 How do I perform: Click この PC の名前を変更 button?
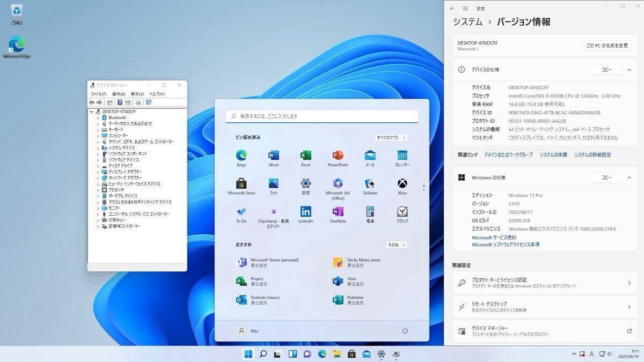click(x=608, y=46)
